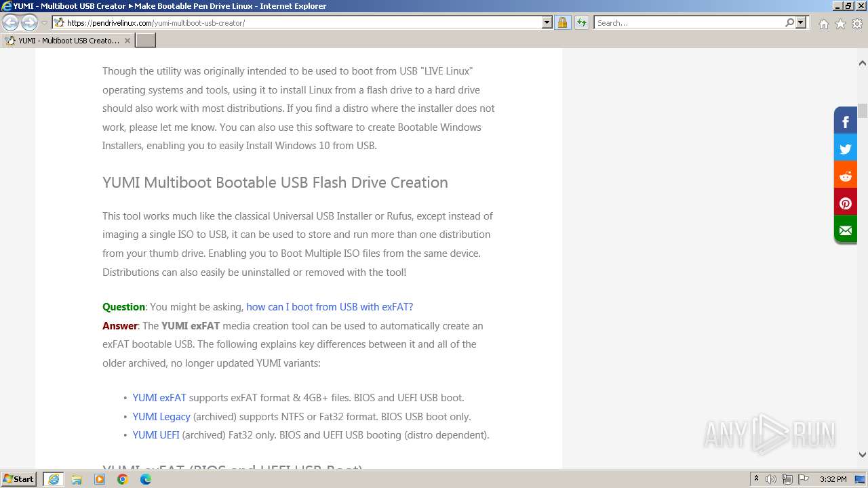
Task: Share the page on Facebook
Action: (846, 122)
